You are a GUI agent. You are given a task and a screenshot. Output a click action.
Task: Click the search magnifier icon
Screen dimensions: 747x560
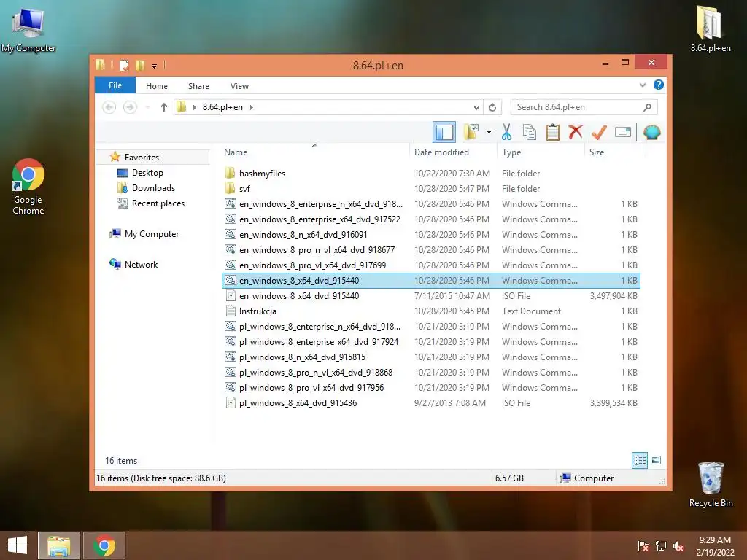click(647, 107)
